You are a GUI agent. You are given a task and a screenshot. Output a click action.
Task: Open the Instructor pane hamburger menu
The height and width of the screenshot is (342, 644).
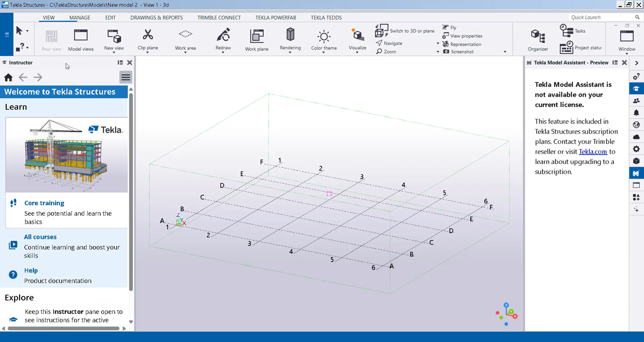(126, 77)
